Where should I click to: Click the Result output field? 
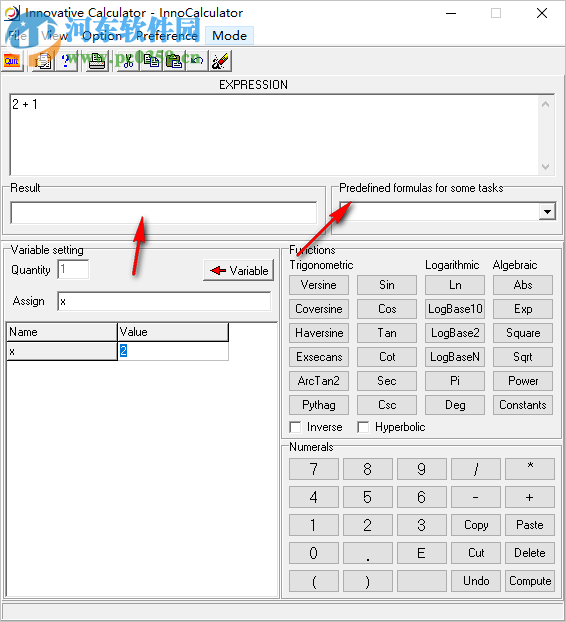point(163,213)
